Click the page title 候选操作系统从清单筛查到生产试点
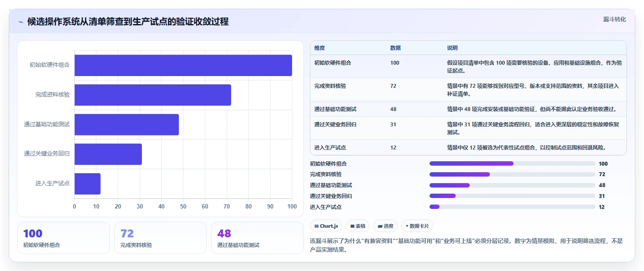This screenshot has height=271, width=644. [128, 22]
